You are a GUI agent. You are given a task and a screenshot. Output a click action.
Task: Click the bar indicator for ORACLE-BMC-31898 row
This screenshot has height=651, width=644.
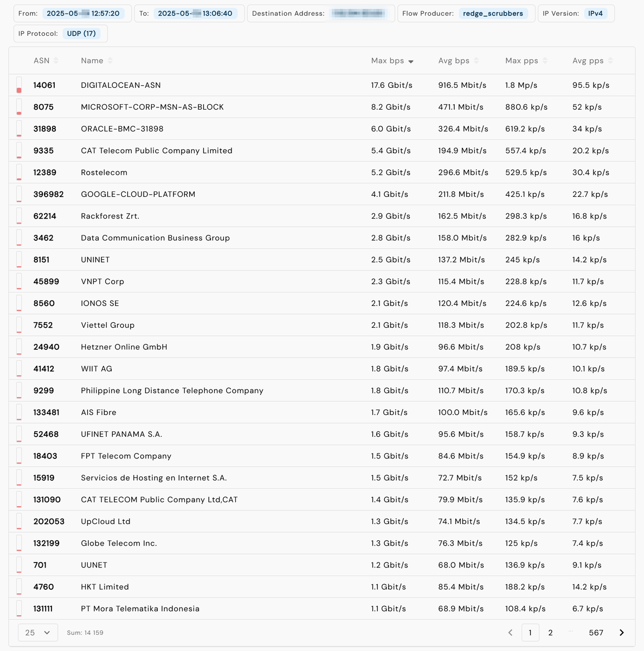(19, 129)
